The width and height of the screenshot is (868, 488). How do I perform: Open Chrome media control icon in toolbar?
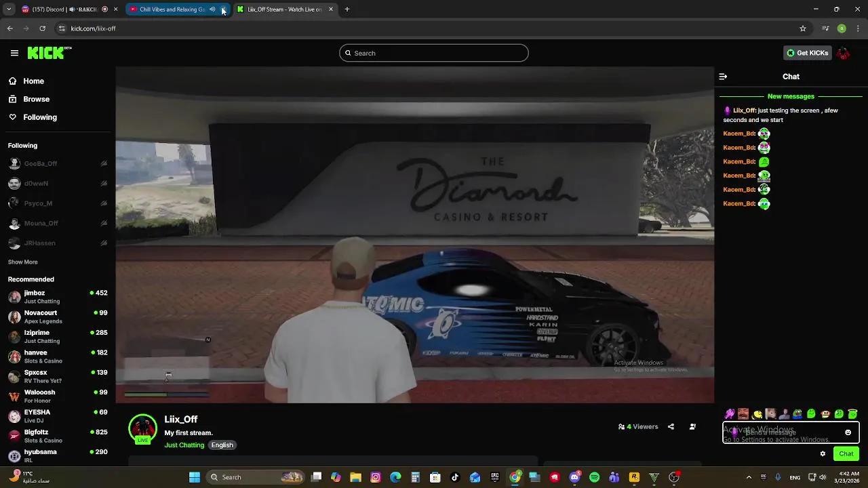coord(825,28)
